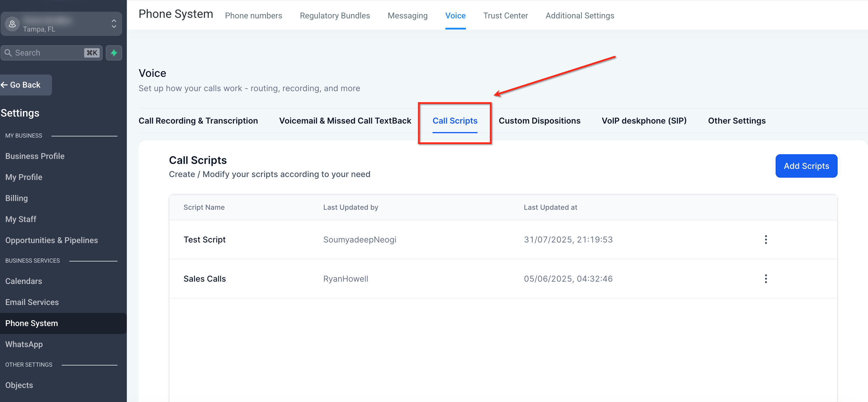The image size is (868, 402).
Task: Open My Profile in the sidebar
Action: tap(24, 177)
